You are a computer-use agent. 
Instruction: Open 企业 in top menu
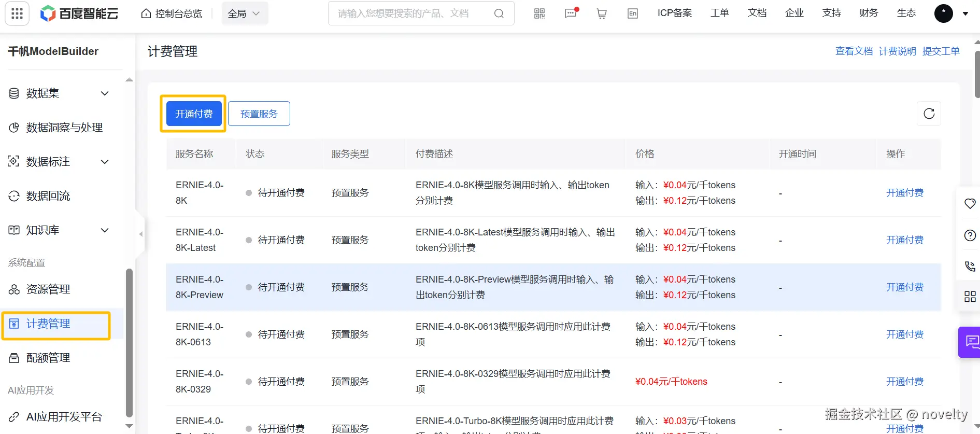point(794,13)
